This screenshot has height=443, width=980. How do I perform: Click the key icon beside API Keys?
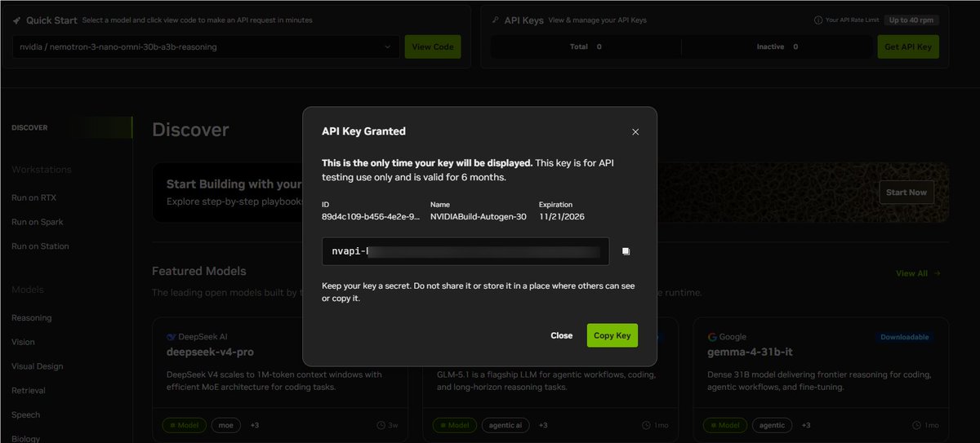pos(497,20)
